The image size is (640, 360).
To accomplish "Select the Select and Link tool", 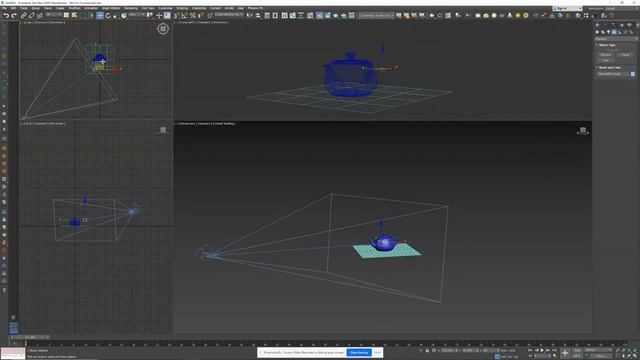I will 23,16.
